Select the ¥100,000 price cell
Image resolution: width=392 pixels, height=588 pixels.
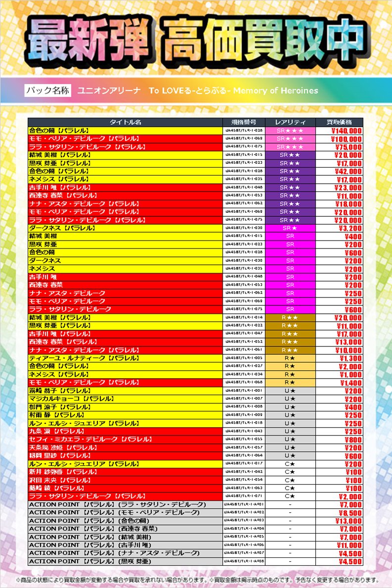pyautogui.click(x=339, y=139)
